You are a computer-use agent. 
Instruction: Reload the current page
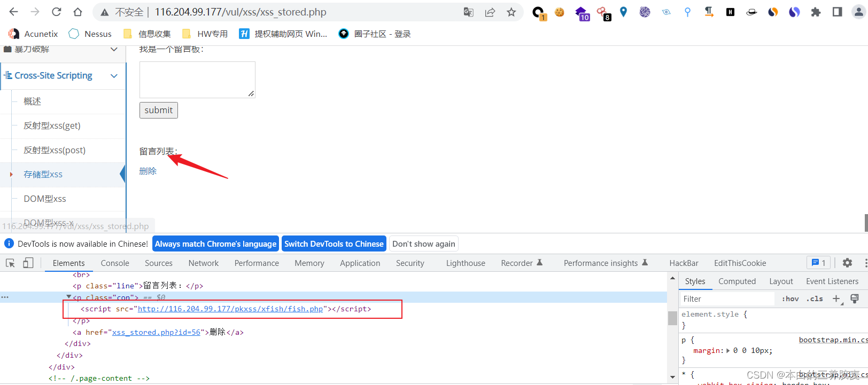pyautogui.click(x=57, y=12)
